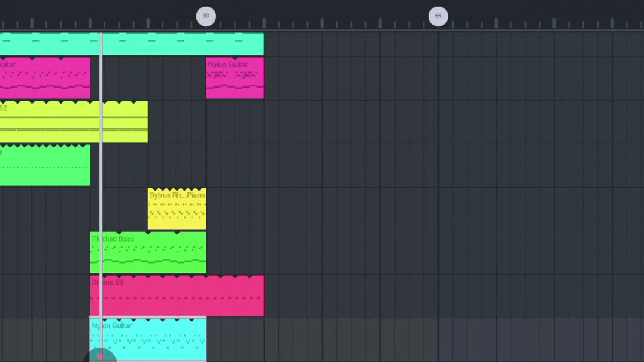Click the time ruler between markers 33 and 65

click(323, 23)
